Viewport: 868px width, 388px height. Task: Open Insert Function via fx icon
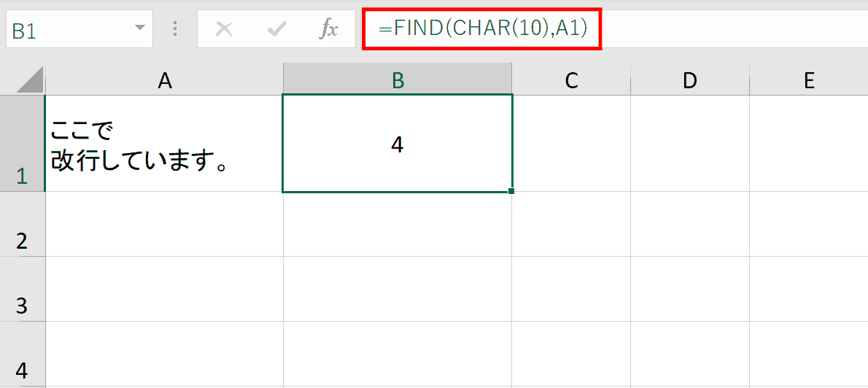[x=328, y=28]
